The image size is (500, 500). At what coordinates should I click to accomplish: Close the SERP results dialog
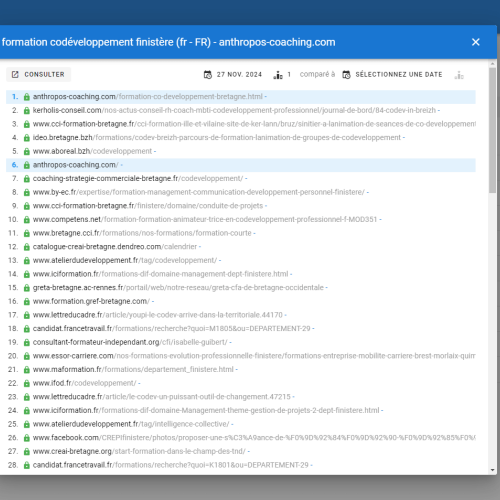click(x=476, y=42)
